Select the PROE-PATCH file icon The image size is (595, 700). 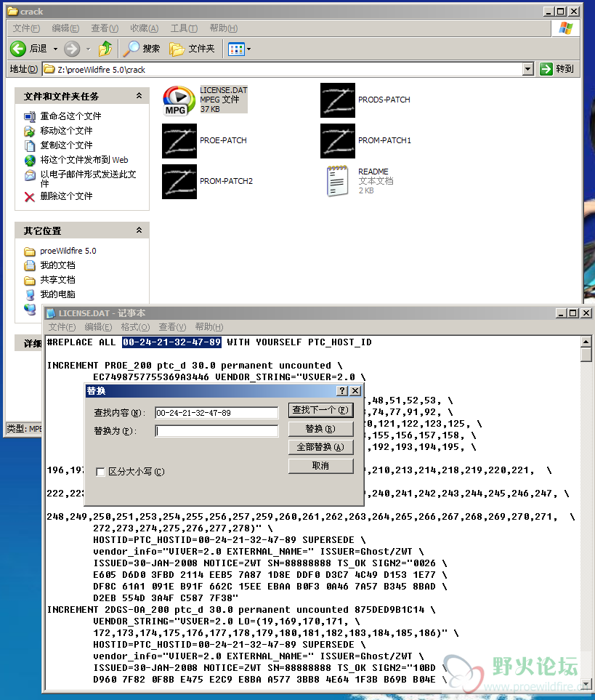coord(179,141)
